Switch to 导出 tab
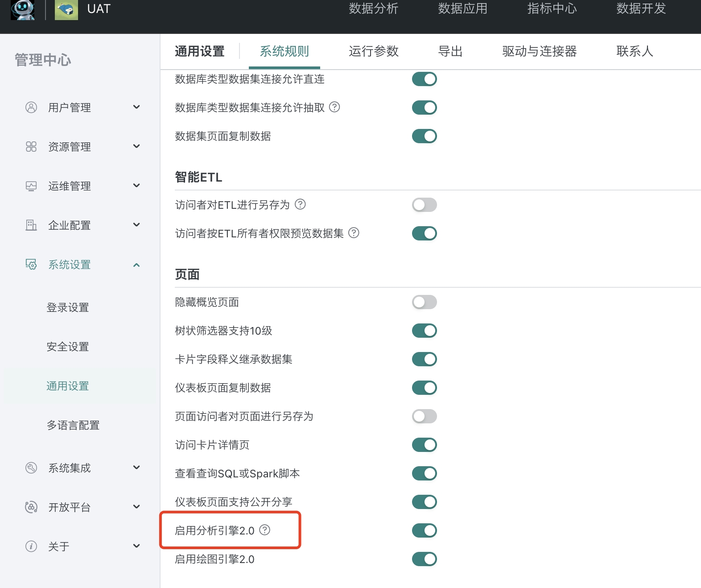The image size is (701, 588). (x=450, y=51)
